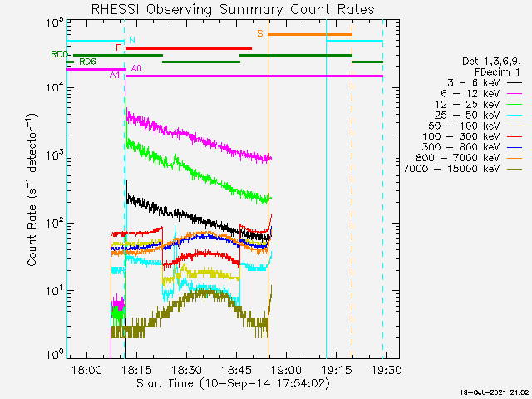The width and height of the screenshot is (532, 399).
Task: Click the dashed cyan vertical line near 19:29
Action: point(382,189)
